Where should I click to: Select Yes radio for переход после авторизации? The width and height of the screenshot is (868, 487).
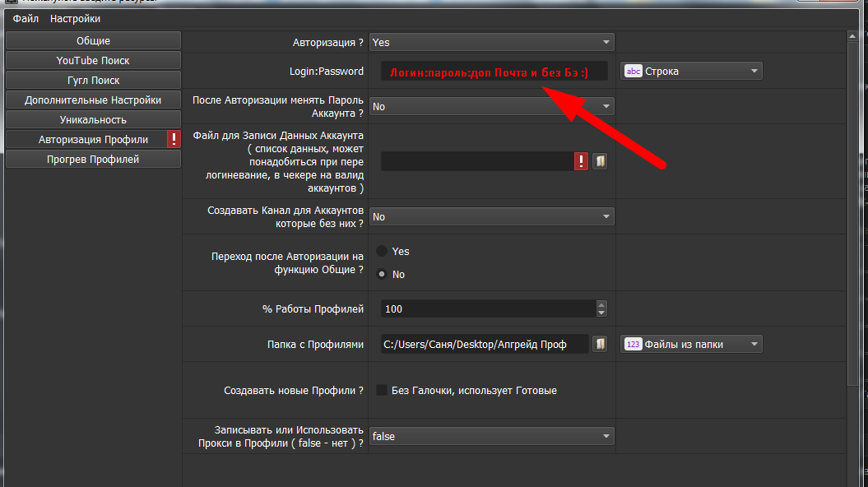click(382, 251)
